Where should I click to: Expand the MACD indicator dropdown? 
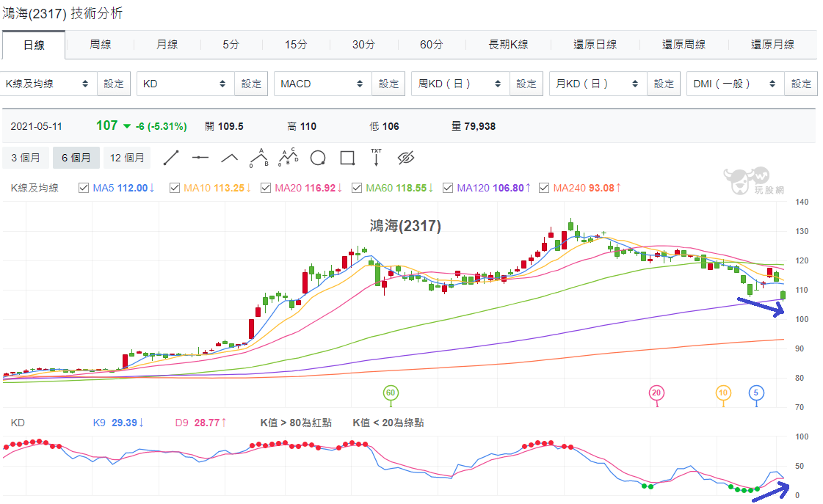click(323, 84)
